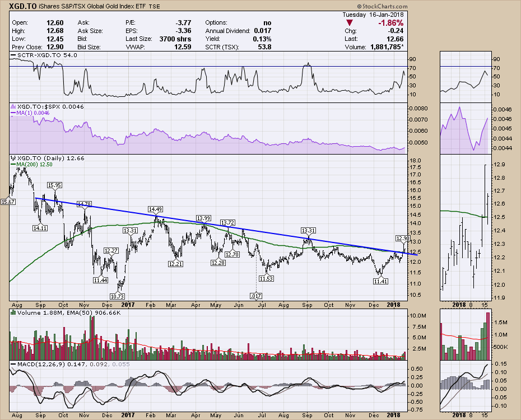The image size is (521, 420).
Task: Click the Low price value 12.45
Action: [55, 39]
